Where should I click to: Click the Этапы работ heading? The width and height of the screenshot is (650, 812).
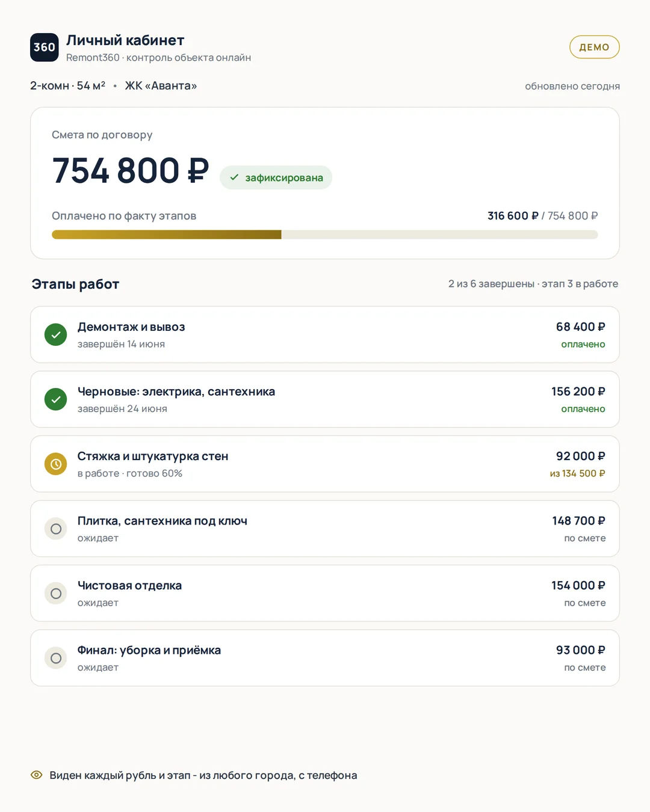tap(76, 284)
